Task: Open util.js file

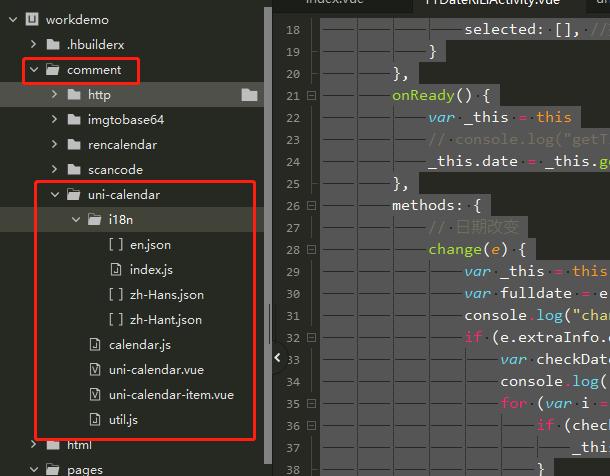Action: (x=123, y=420)
